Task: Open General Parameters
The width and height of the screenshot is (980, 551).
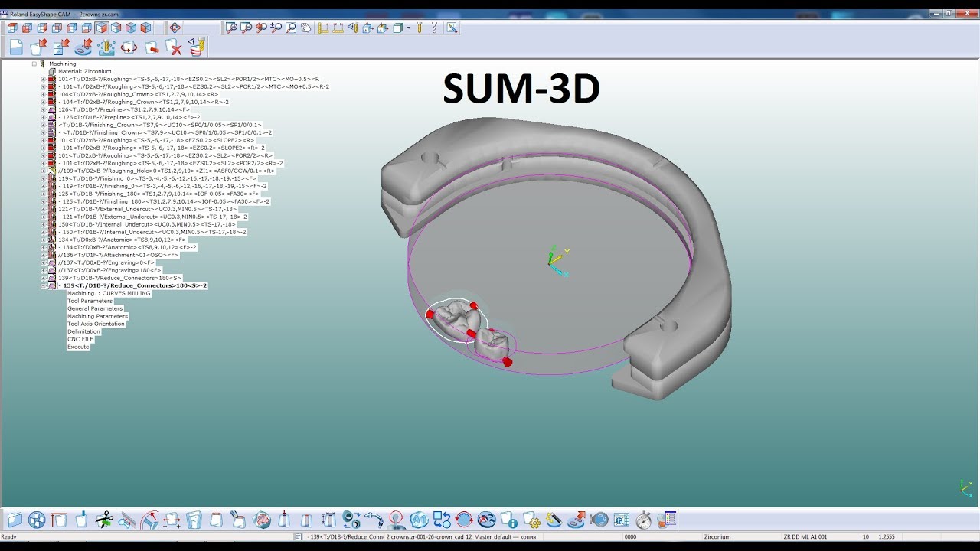Action: tap(95, 308)
